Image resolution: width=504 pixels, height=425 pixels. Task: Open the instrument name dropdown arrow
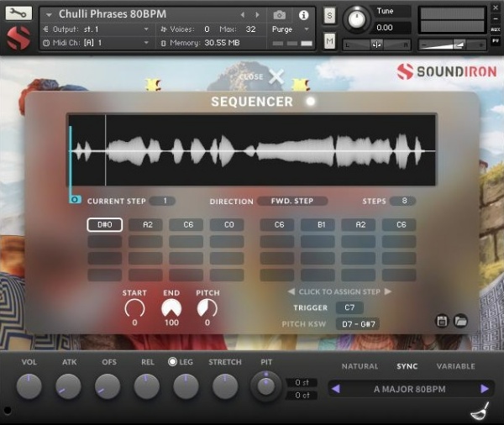(49, 15)
